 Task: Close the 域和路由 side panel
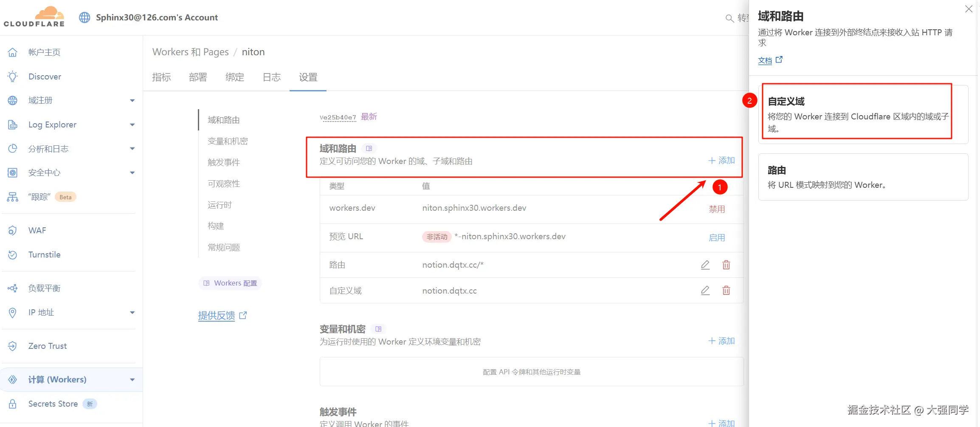click(x=969, y=9)
